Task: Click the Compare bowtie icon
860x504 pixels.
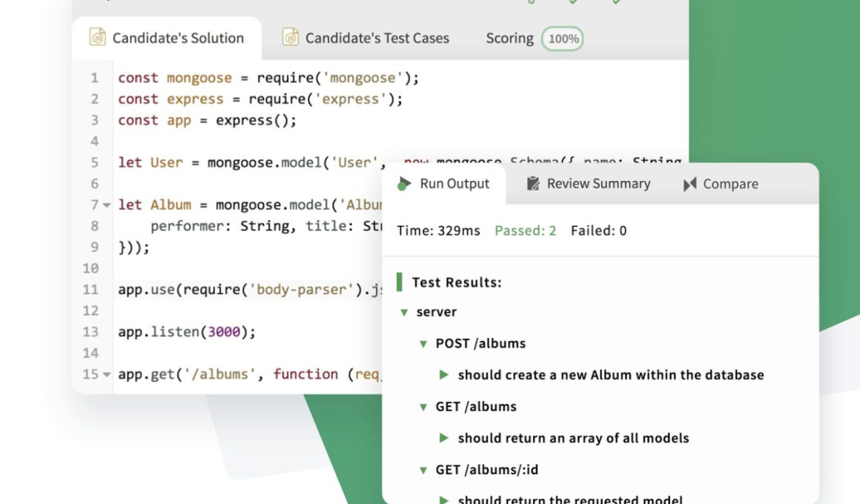Action: [690, 185]
